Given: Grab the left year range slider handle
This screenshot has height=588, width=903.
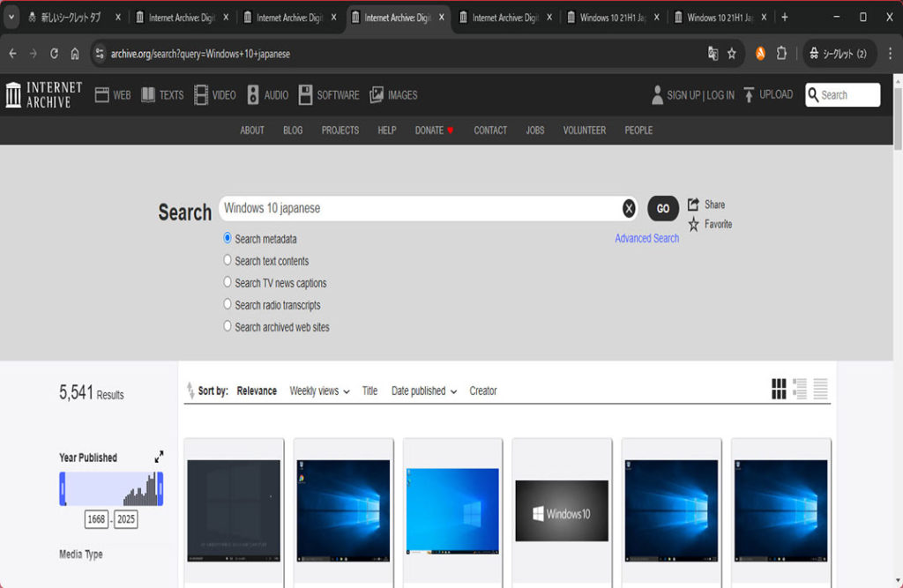Looking at the screenshot, I should [63, 488].
